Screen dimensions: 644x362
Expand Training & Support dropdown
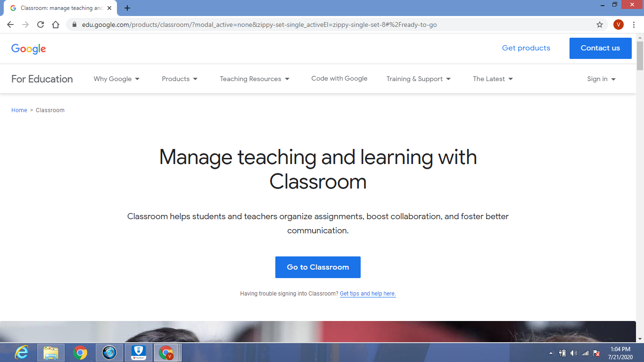point(419,79)
